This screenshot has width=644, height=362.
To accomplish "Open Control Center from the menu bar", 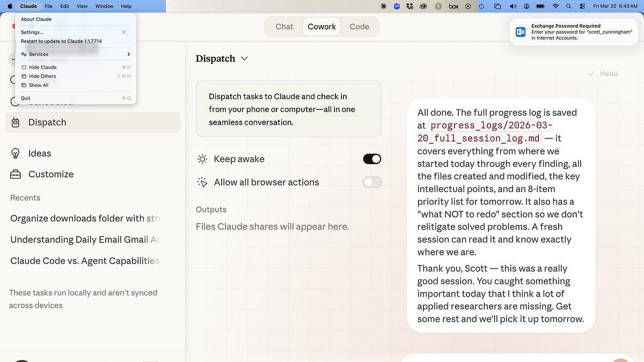I will click(582, 6).
